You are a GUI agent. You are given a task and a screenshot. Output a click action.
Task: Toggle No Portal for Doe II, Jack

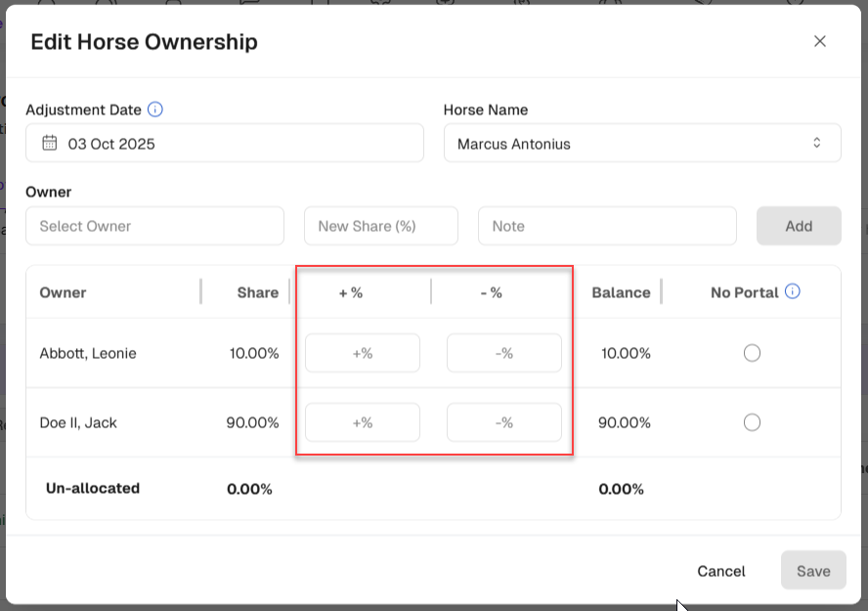pos(752,422)
